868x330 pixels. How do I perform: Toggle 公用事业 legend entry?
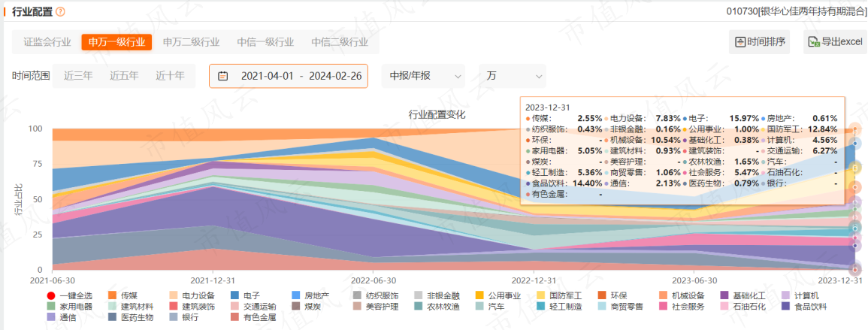pyautogui.click(x=498, y=295)
